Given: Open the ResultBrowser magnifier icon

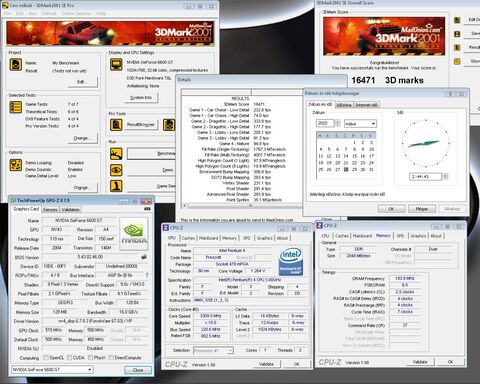Looking at the screenshot, I should (116, 125).
